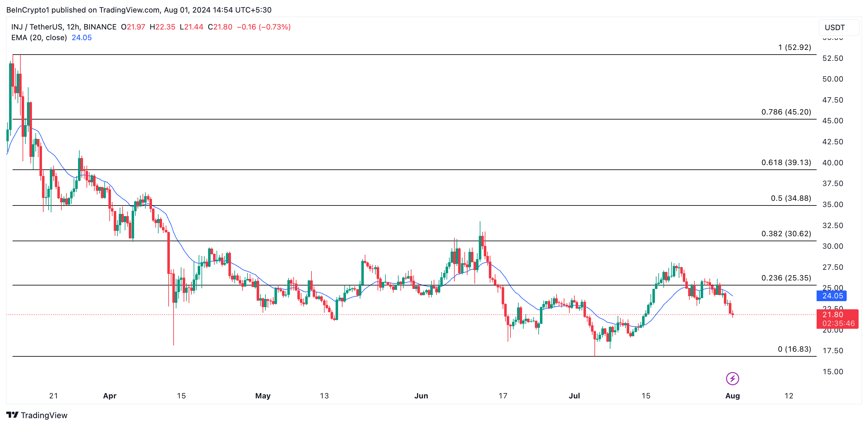This screenshot has height=426, width=868.
Task: Select the 0 (16.83) Fibonacci base label
Action: [x=794, y=349]
